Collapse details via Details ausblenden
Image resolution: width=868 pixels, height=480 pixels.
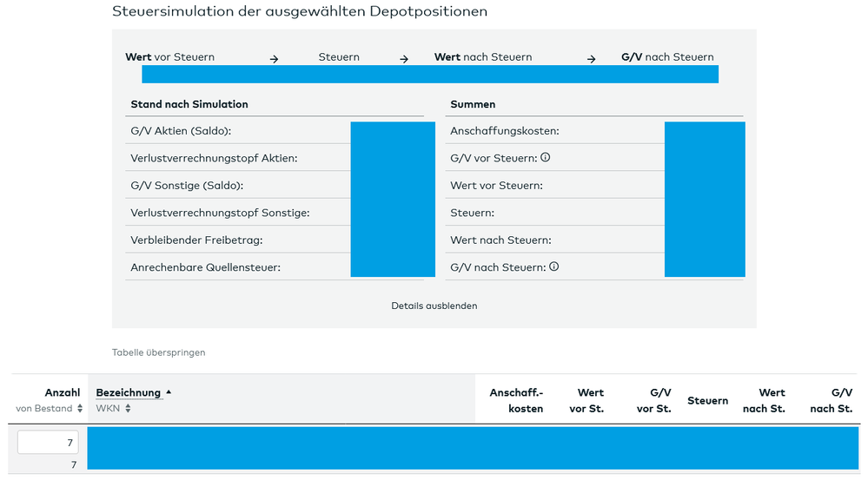(x=434, y=306)
